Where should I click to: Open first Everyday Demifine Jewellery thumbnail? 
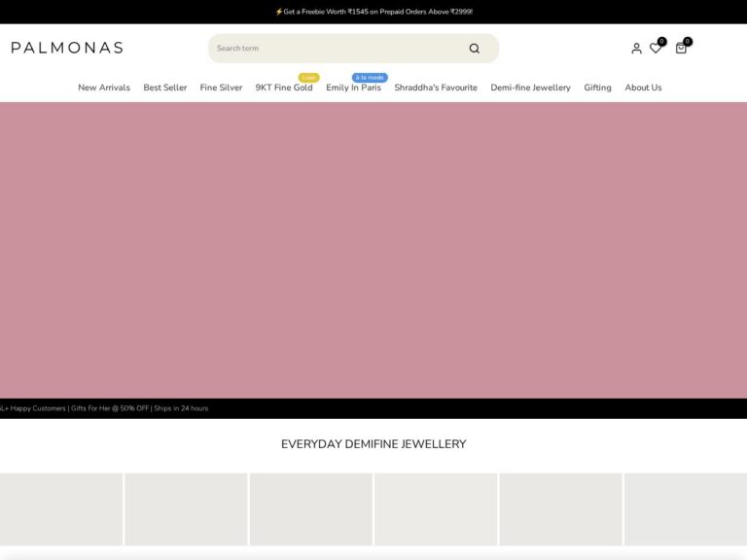(61, 509)
